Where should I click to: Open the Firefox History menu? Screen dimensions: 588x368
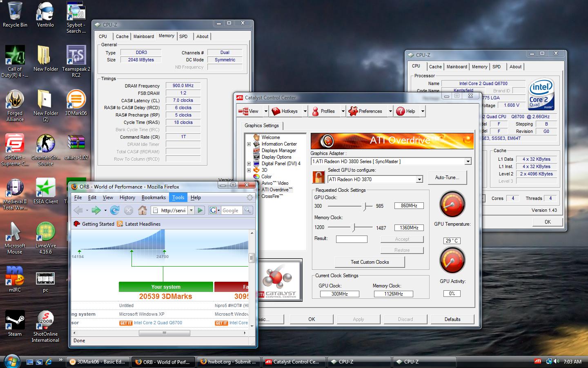[127, 197]
